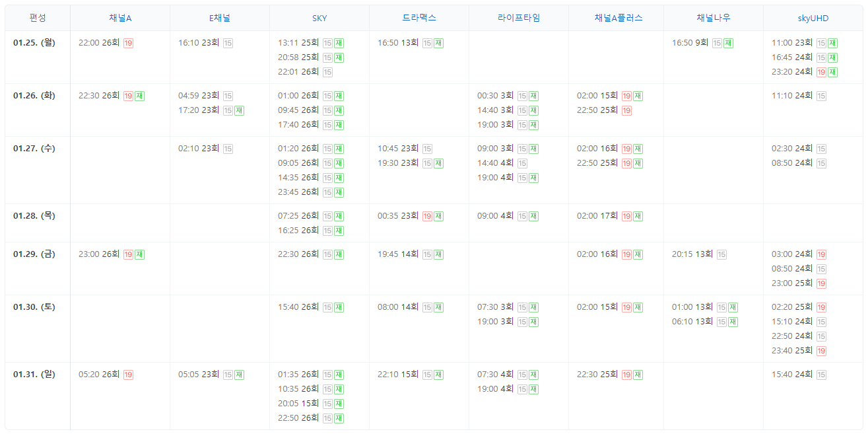The height and width of the screenshot is (436, 868).
Task: Select the 01.28. (목) date row label
Action: [x=34, y=216]
